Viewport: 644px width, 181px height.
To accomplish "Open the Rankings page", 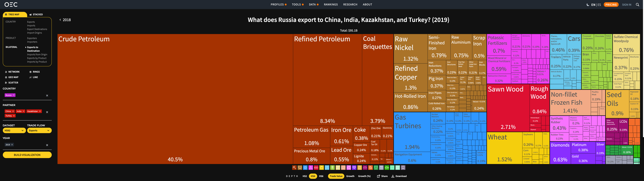I will pyautogui.click(x=331, y=5).
